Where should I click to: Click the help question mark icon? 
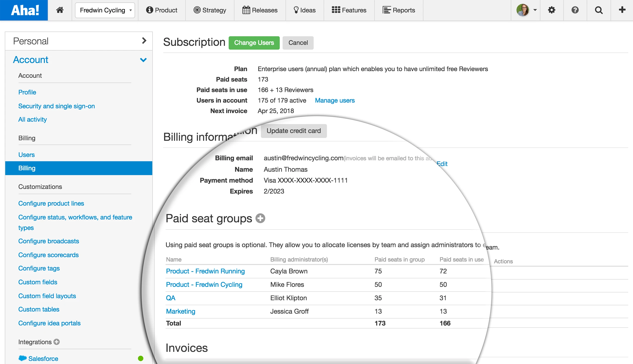click(575, 10)
